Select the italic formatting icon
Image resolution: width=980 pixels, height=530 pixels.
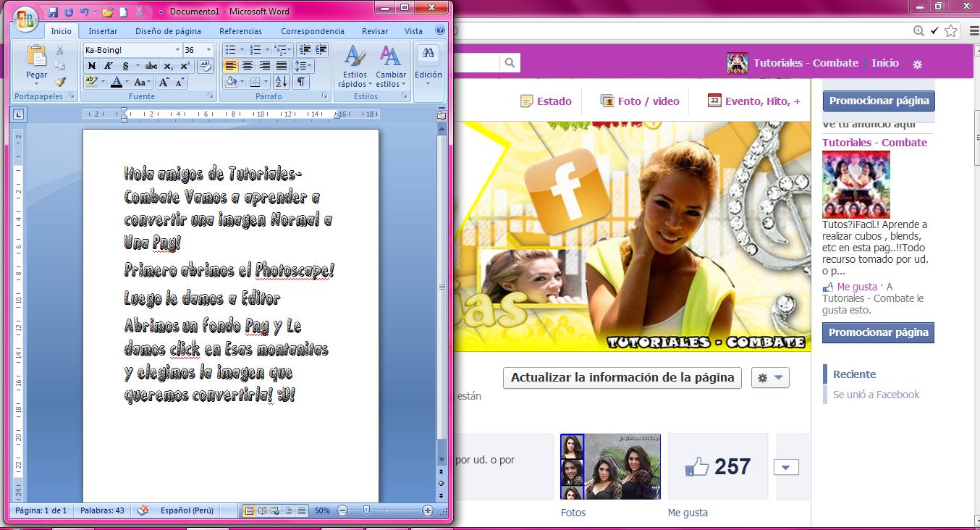[109, 66]
